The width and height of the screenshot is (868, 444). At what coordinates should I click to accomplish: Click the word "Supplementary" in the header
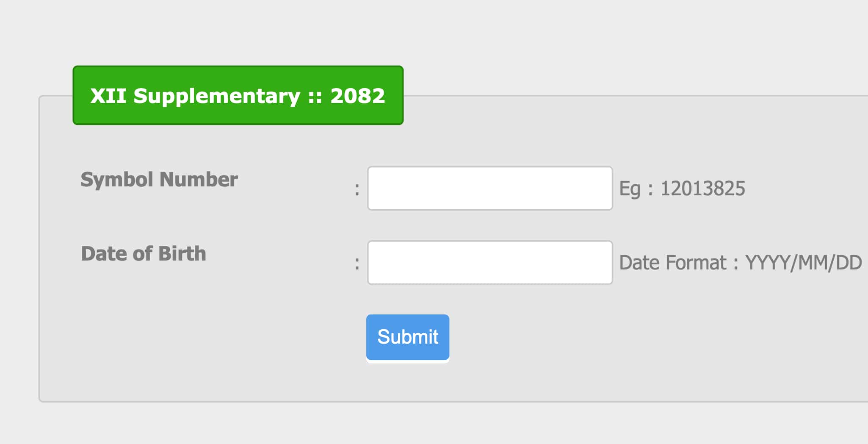(x=216, y=96)
